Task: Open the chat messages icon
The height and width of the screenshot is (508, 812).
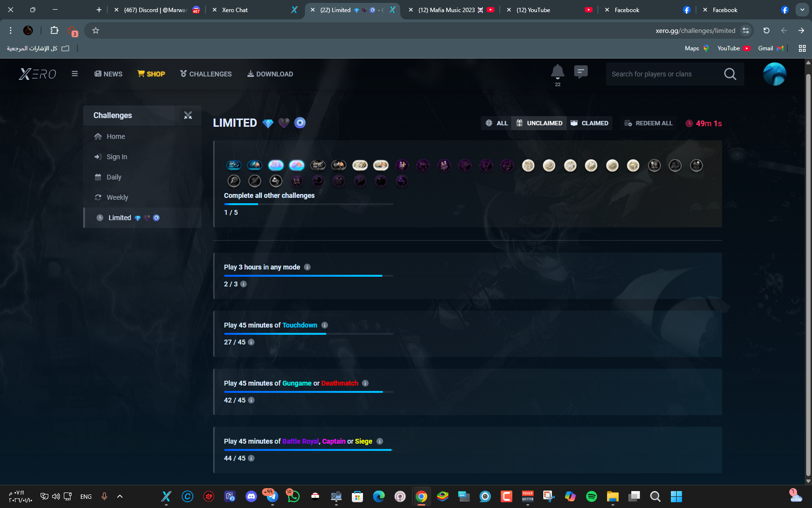Action: (x=580, y=72)
